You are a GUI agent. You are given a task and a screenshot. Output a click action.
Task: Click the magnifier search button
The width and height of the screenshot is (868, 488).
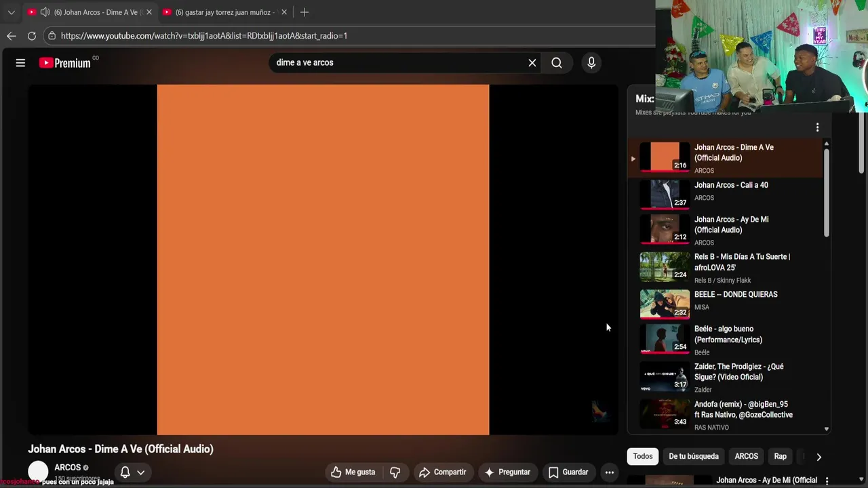coord(557,63)
